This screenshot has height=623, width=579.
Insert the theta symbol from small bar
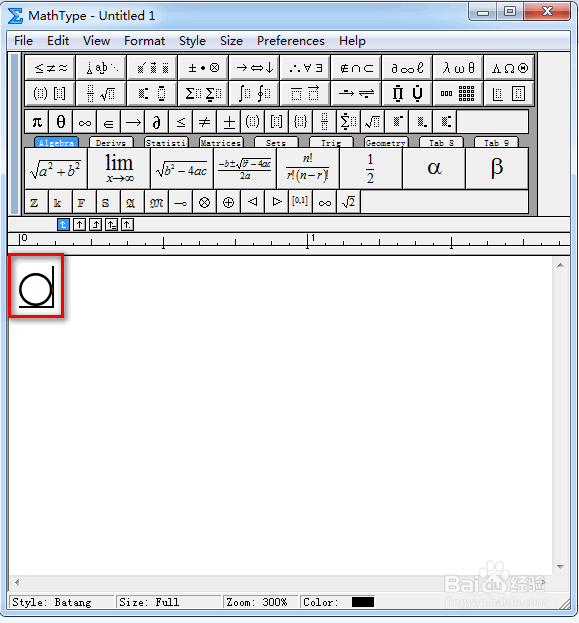[x=61, y=122]
